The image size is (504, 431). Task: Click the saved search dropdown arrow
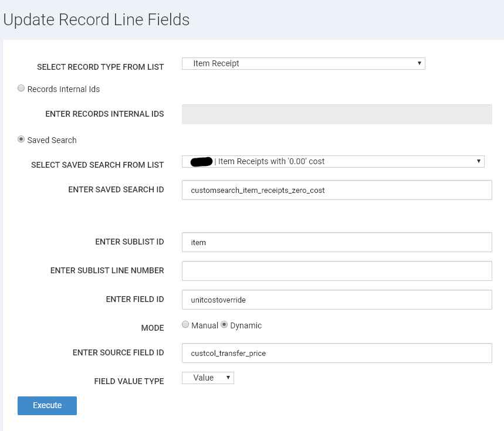tap(479, 161)
